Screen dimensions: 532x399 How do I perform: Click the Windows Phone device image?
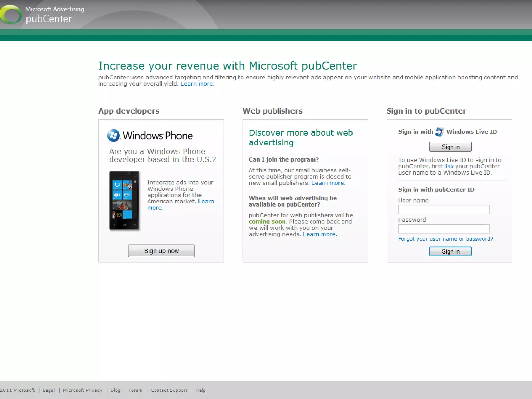[124, 200]
